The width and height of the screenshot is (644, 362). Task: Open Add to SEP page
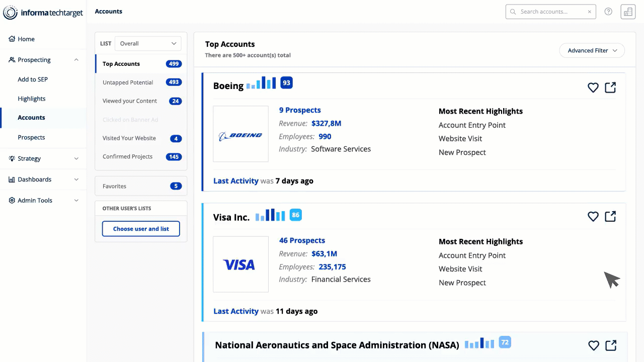(x=33, y=79)
